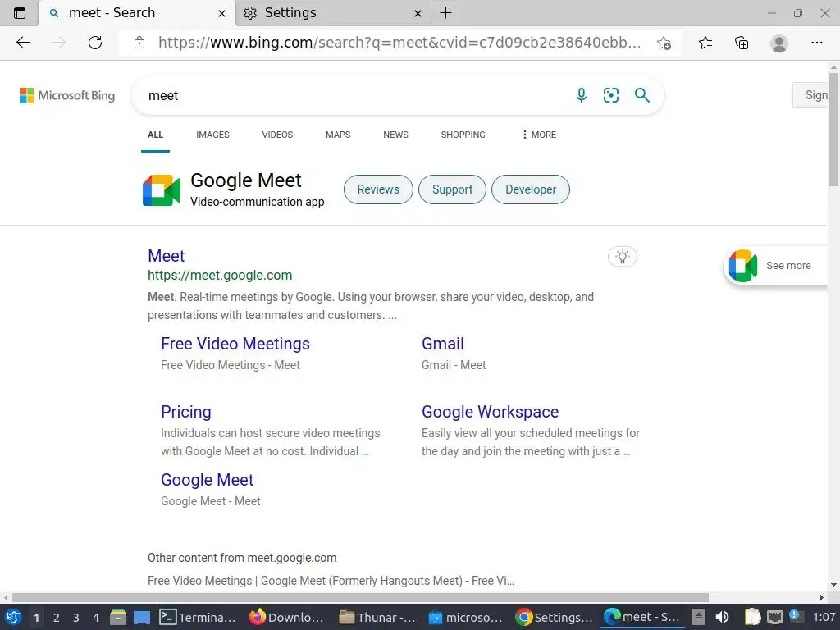
Task: Select the ALL results tab
Action: (x=155, y=135)
